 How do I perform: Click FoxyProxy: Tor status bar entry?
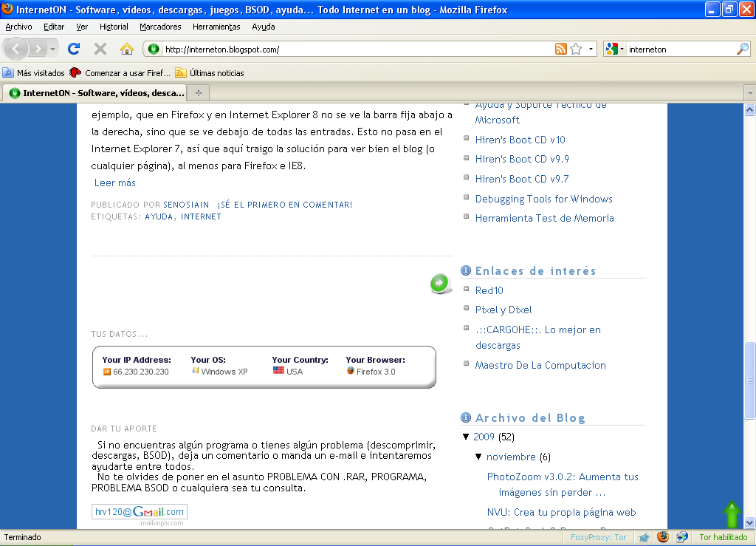(598, 537)
